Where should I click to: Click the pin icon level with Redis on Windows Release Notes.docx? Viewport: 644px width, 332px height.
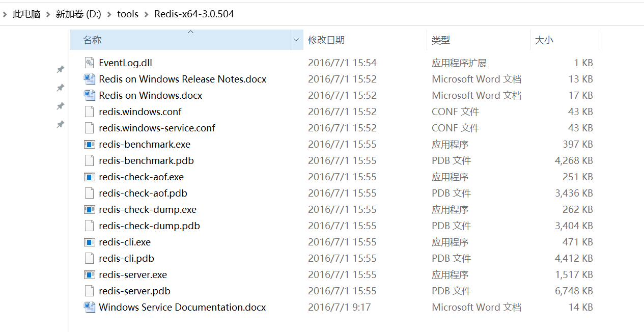point(60,88)
